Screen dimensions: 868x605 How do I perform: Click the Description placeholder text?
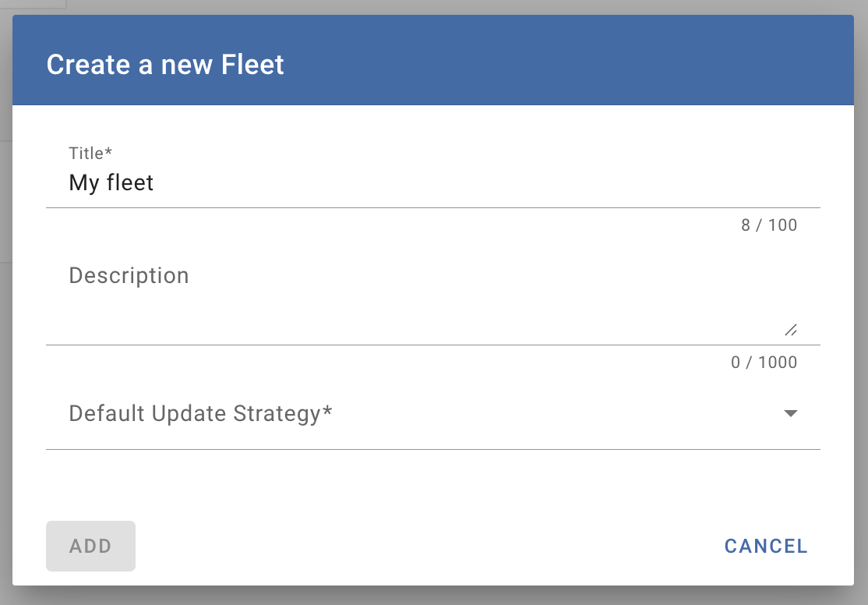pyautogui.click(x=129, y=275)
